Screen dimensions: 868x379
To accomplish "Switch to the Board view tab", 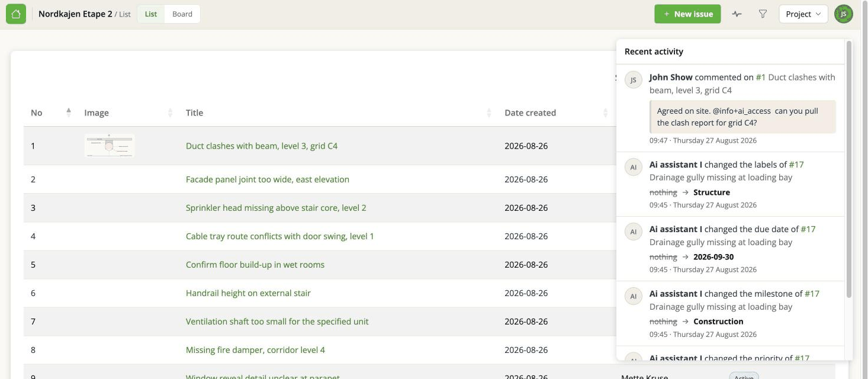I will point(182,14).
